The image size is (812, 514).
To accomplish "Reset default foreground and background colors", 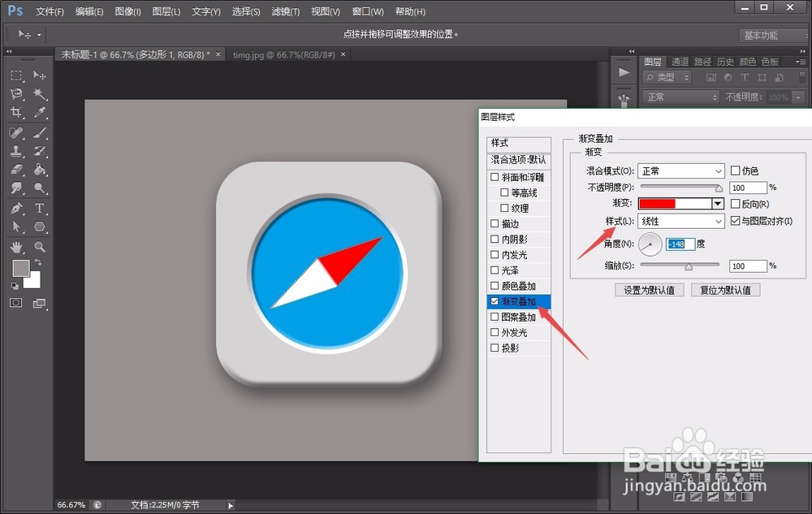I will (15, 286).
